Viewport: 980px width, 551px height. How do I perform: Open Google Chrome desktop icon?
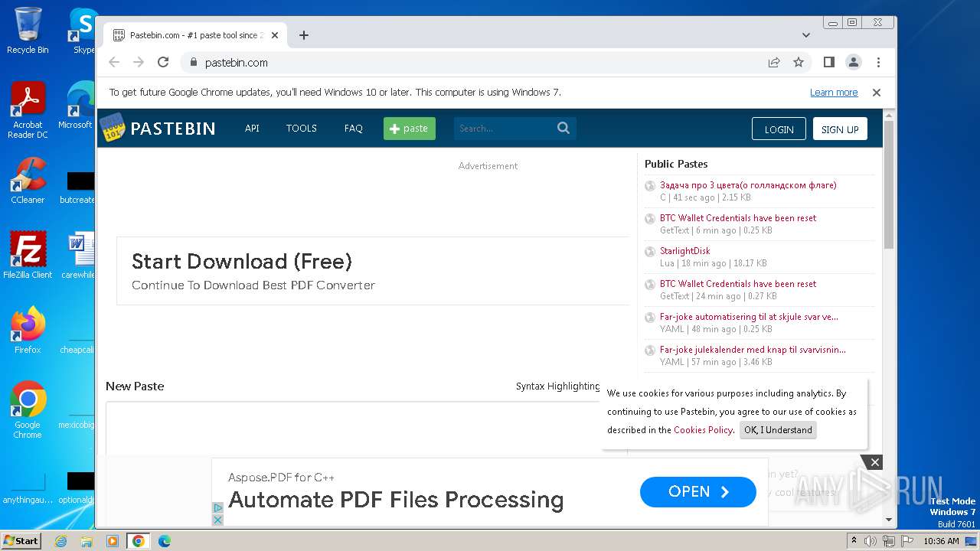coord(28,410)
